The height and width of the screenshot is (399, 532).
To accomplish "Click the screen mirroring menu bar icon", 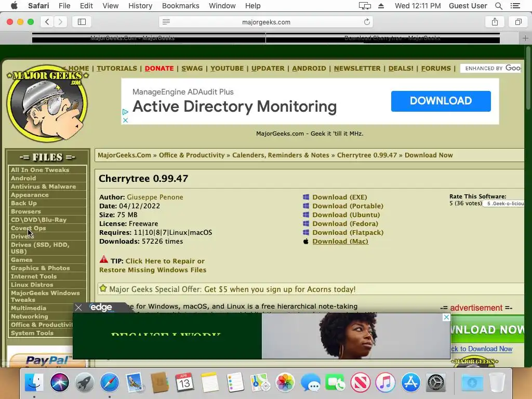I will [365, 6].
